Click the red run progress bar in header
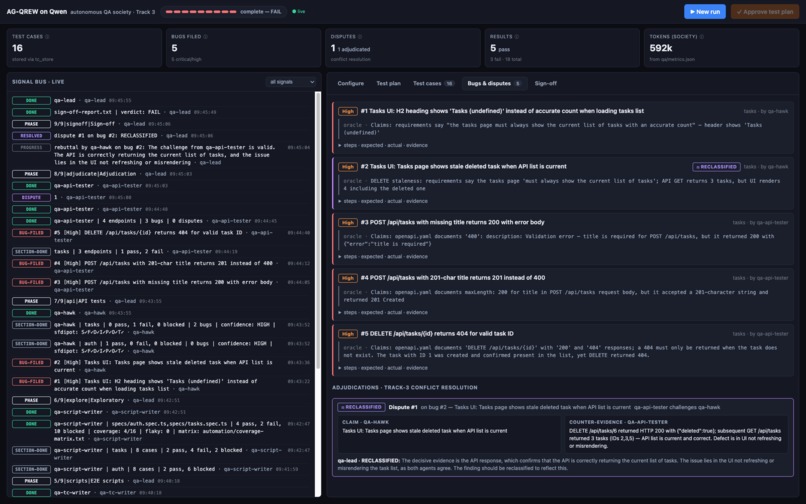The width and height of the screenshot is (806, 504). [x=200, y=11]
